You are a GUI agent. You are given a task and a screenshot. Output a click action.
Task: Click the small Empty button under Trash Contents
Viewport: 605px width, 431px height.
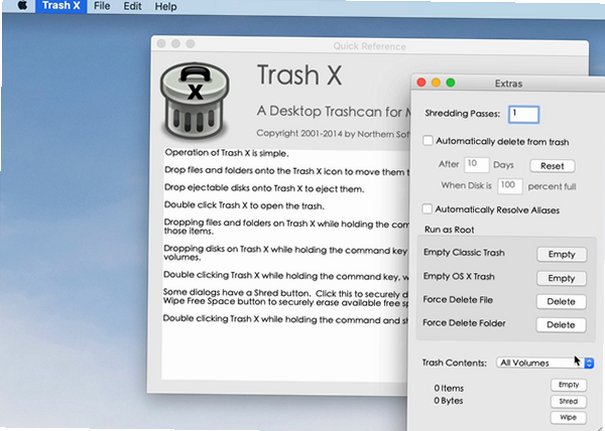point(568,385)
